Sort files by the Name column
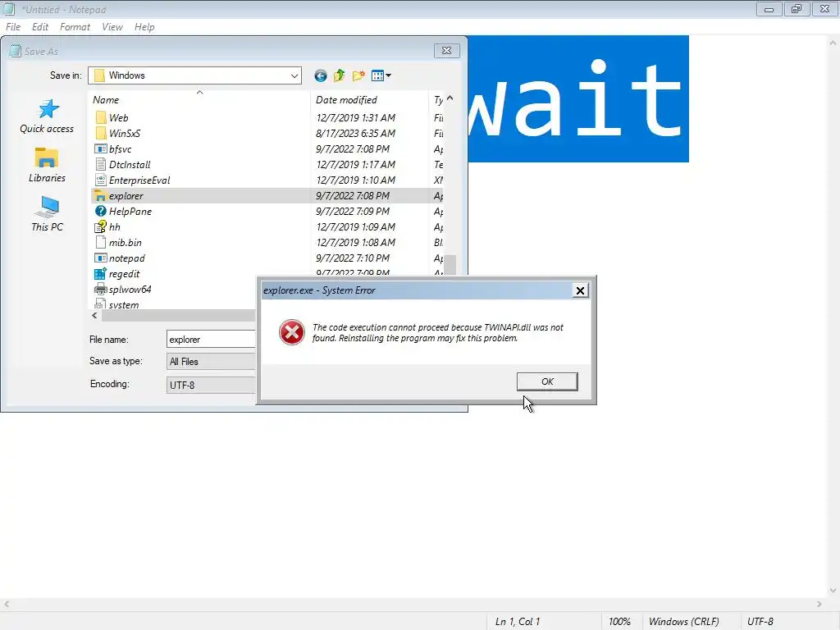Viewport: 840px width, 630px height. [x=106, y=100]
